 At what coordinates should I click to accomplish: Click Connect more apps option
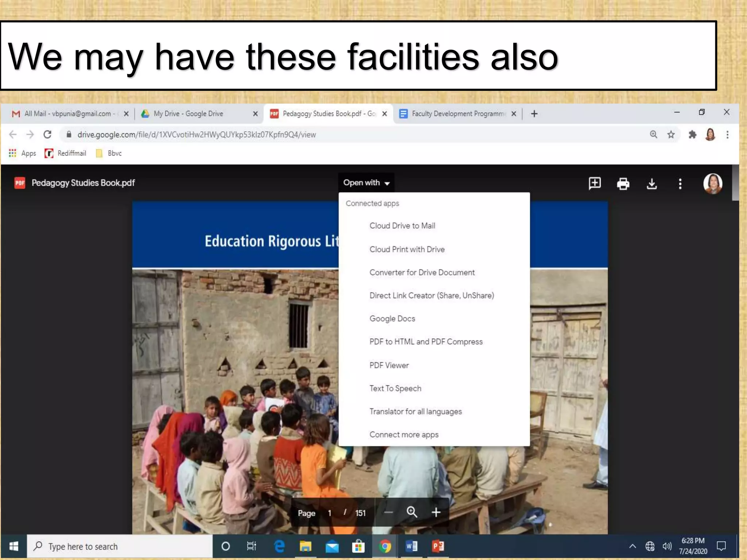tap(404, 435)
